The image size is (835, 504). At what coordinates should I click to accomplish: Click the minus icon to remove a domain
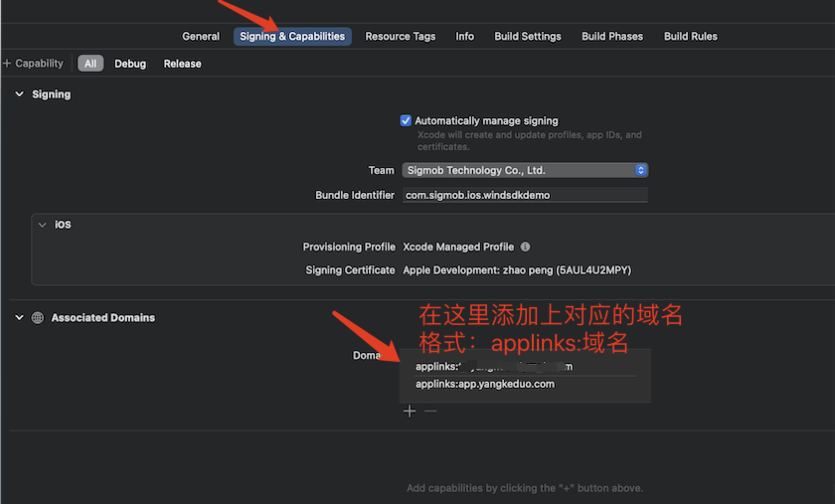tap(430, 411)
